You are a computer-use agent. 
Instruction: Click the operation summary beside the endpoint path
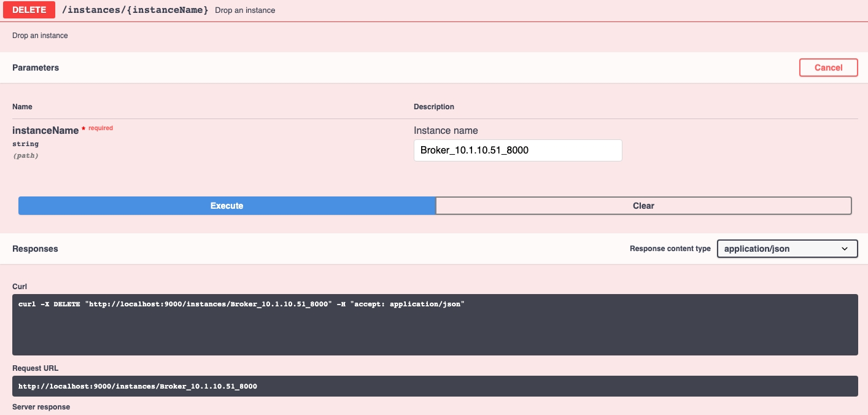coord(245,10)
